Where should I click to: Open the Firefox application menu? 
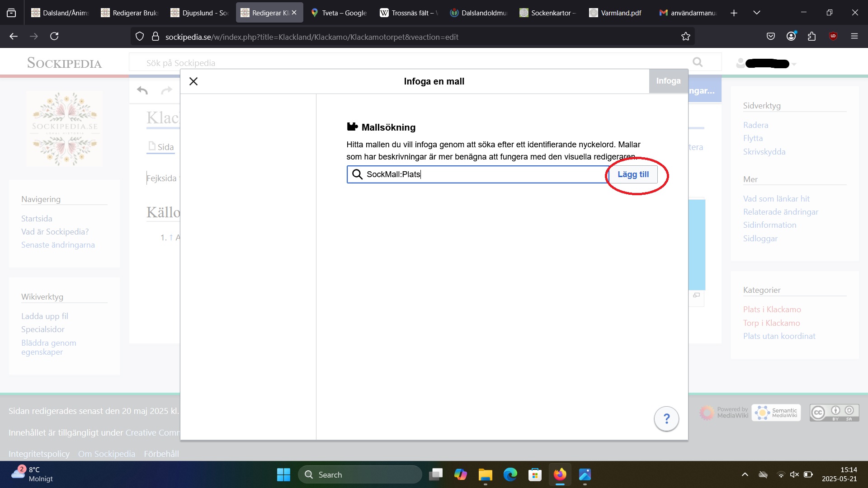click(854, 37)
